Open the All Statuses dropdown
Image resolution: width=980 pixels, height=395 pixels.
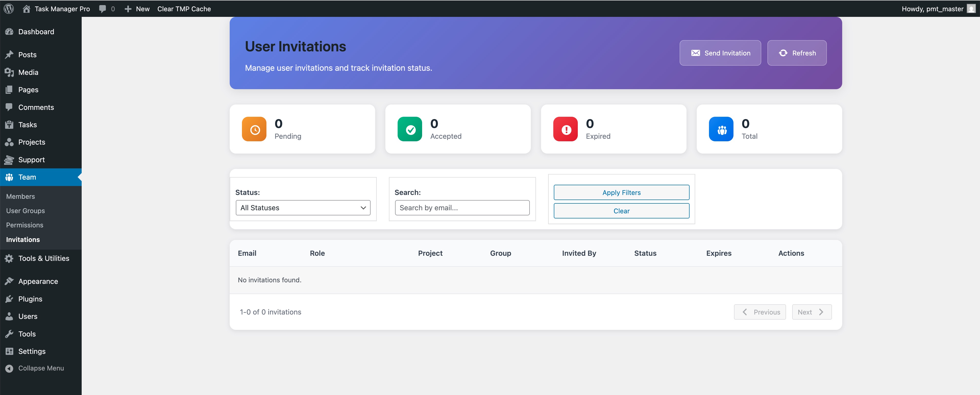[303, 208]
